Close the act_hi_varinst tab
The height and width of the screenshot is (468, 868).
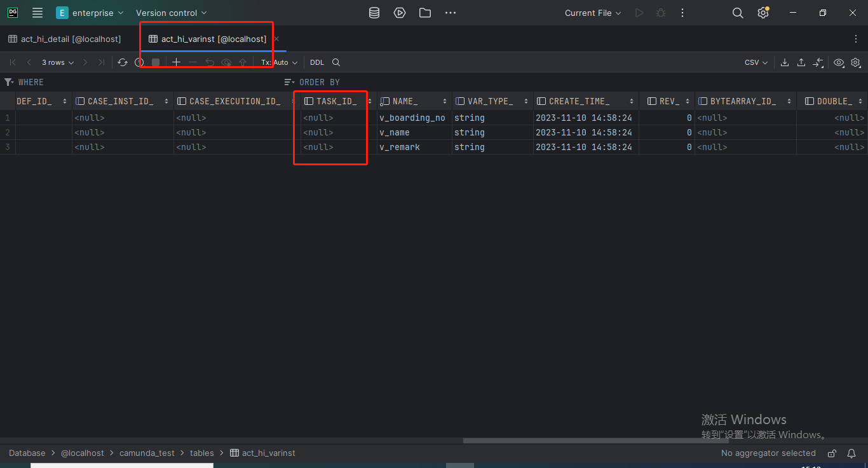tap(276, 39)
